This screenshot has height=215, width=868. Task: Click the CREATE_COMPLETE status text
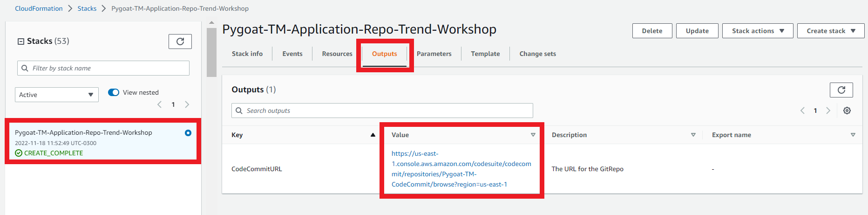54,153
